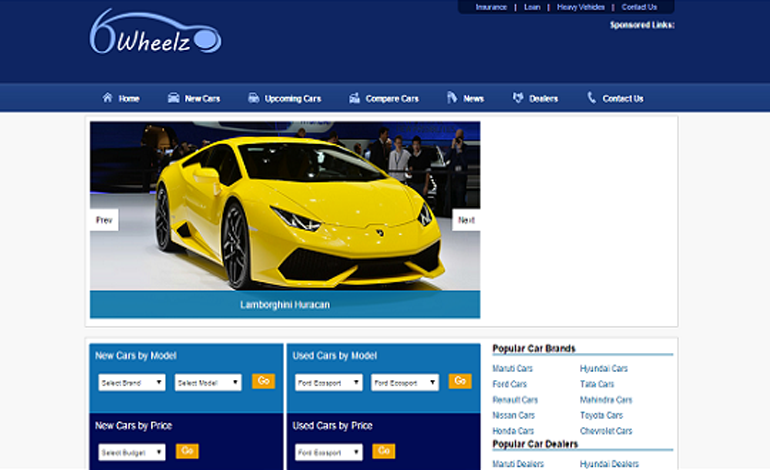Click the yellow Lamborghini slide image
This screenshot has height=470, width=770.
pos(285,206)
